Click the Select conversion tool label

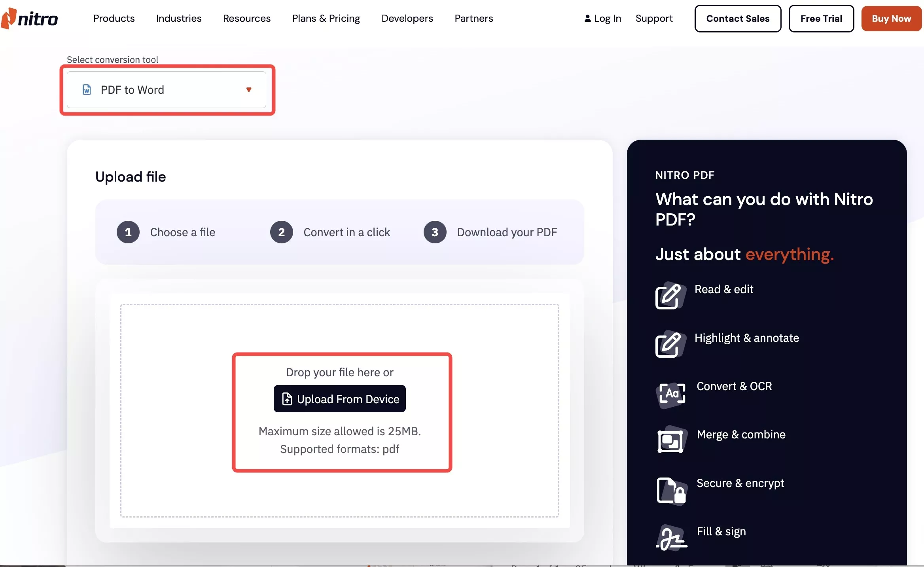point(112,60)
